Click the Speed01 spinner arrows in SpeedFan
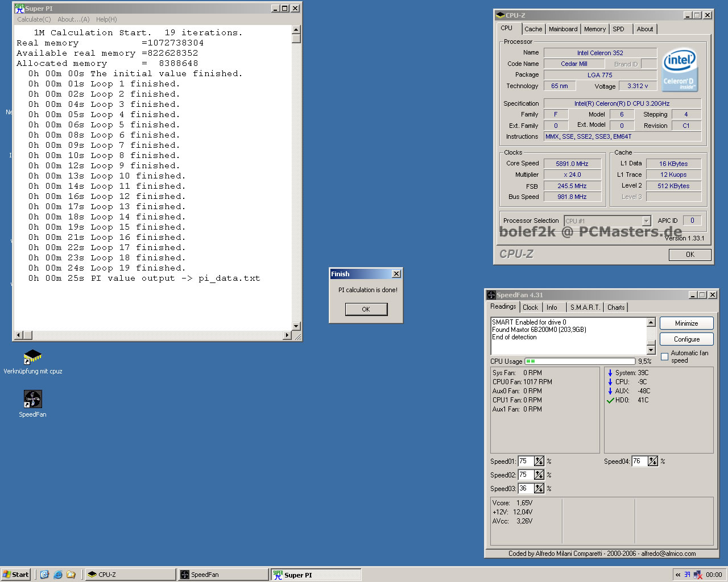Image resolution: width=728 pixels, height=582 pixels. [539, 462]
